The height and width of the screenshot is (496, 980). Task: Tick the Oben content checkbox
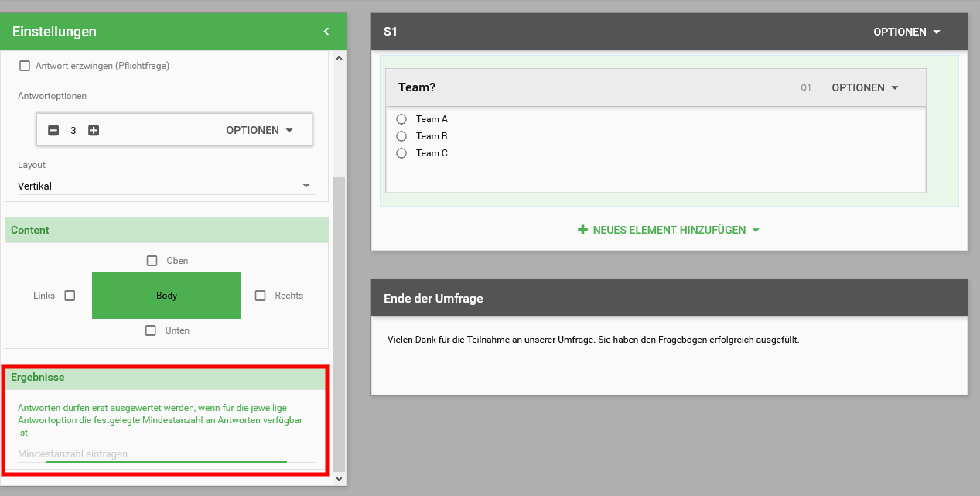[152, 261]
